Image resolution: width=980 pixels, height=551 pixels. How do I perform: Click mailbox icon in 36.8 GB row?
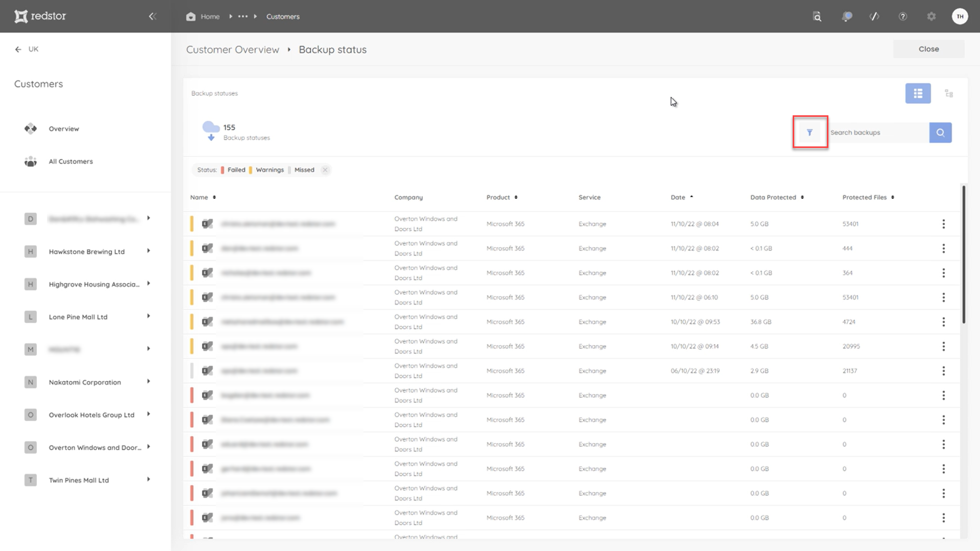[207, 322]
